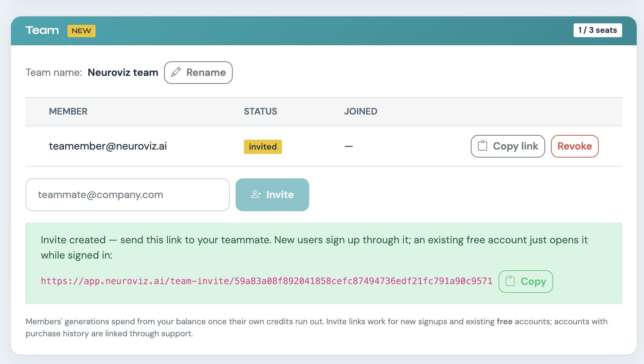
Task: Click the 1 / 3 seats badge
Action: (598, 30)
